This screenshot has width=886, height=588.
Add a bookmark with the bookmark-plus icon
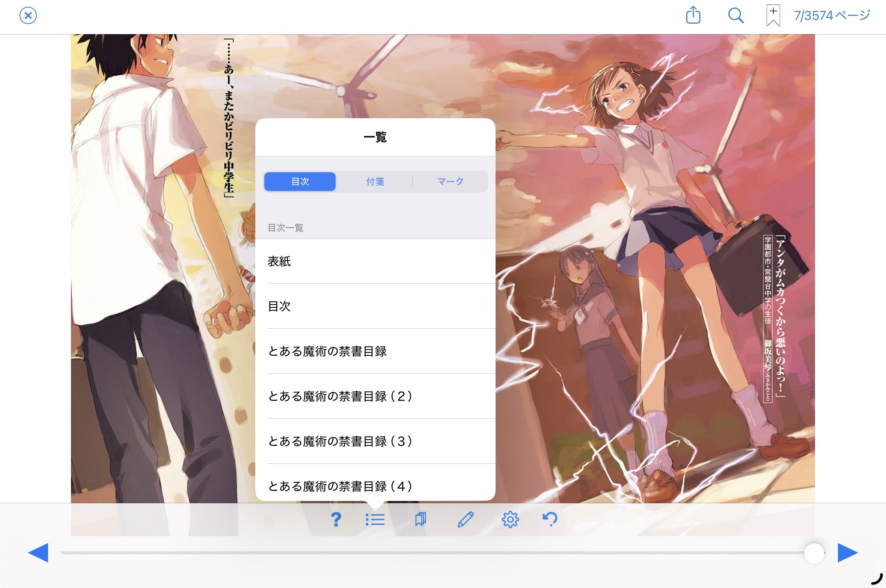coord(773,16)
